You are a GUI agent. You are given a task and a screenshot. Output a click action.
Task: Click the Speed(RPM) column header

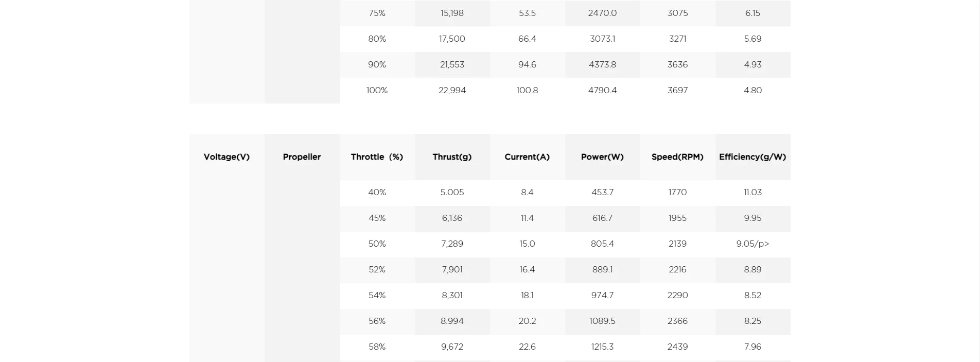click(677, 157)
